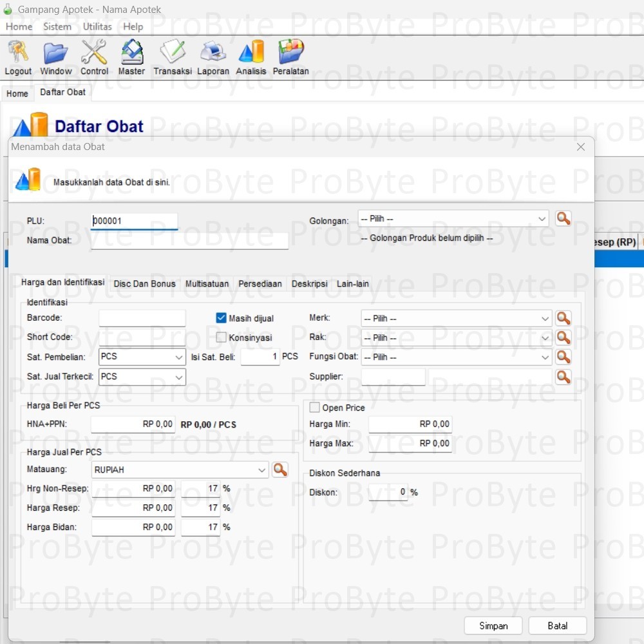Open the Peralatan toolbar icon

(x=290, y=52)
